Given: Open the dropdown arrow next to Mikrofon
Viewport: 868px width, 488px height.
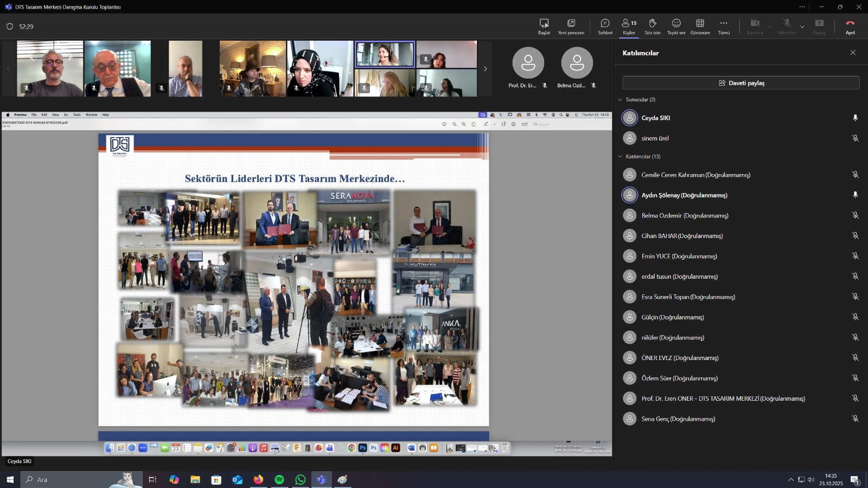Looking at the screenshot, I should 802,26.
